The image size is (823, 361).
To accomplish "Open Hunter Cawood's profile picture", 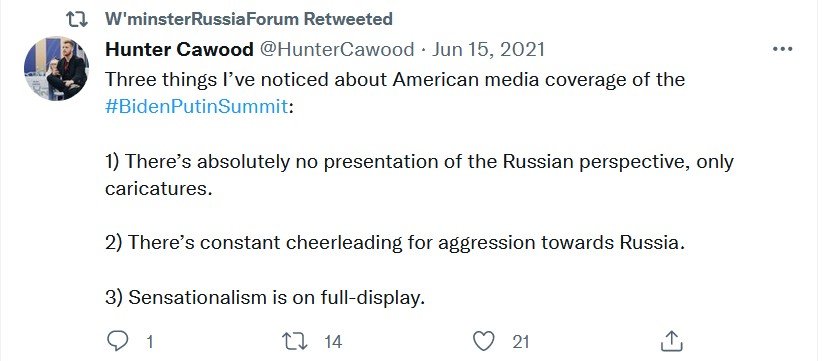I will 56,68.
